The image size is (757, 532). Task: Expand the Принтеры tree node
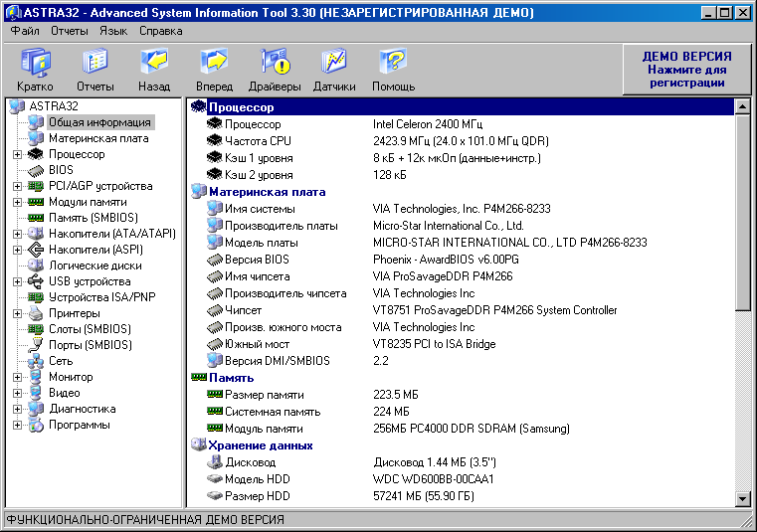[x=17, y=314]
